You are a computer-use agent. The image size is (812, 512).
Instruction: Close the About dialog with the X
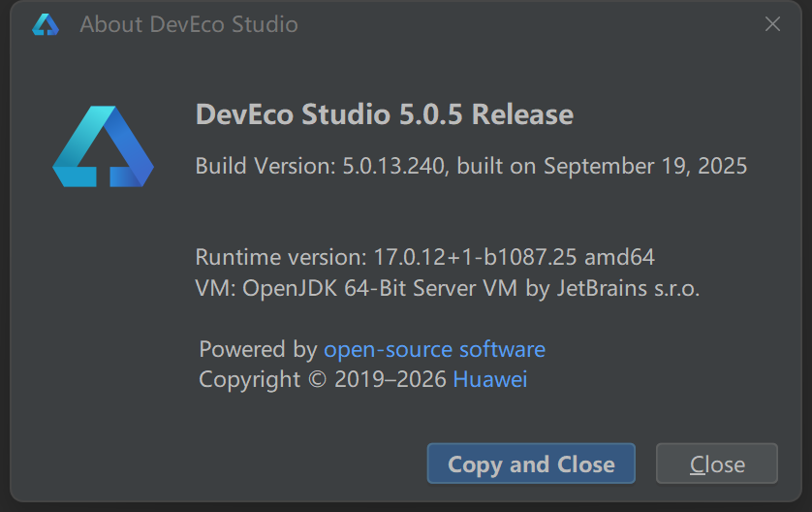click(x=772, y=24)
